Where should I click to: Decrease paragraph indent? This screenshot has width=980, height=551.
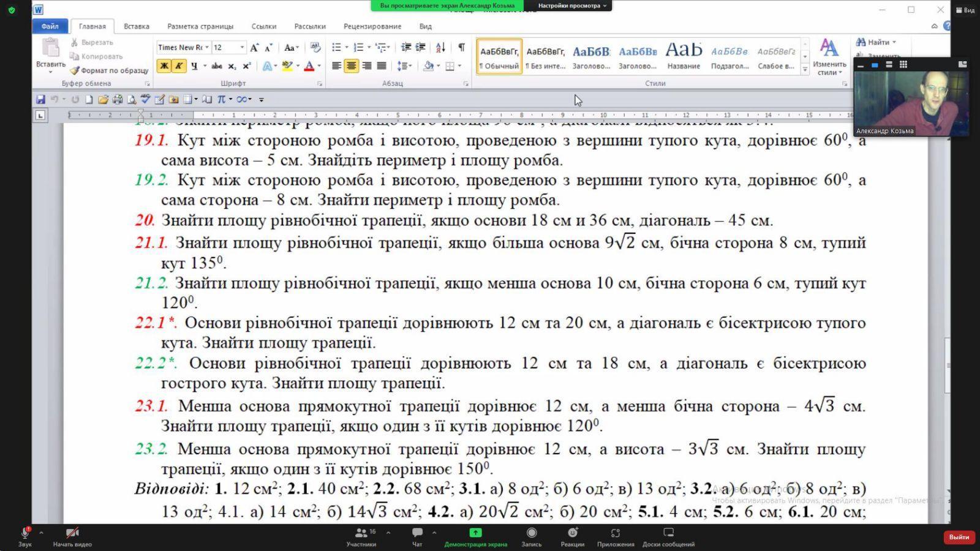click(x=405, y=47)
